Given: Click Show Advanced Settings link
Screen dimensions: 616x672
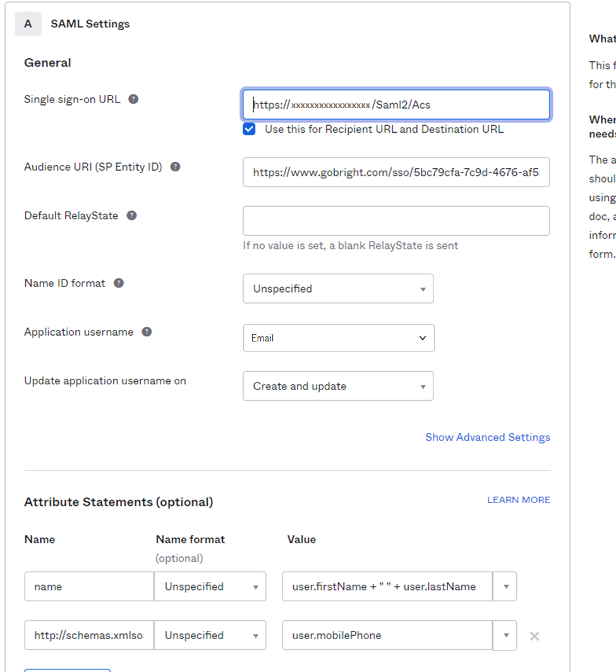Looking at the screenshot, I should (487, 437).
